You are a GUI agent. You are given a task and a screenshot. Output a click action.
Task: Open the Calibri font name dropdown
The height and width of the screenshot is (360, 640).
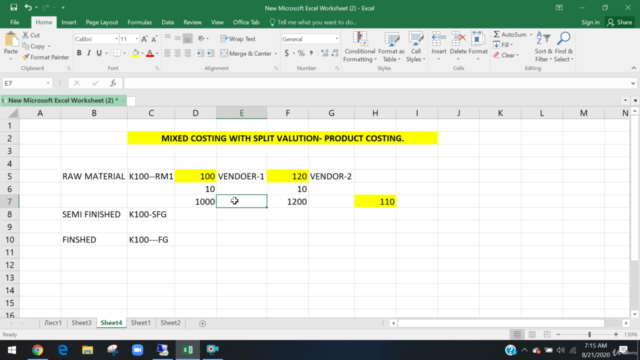click(x=116, y=39)
